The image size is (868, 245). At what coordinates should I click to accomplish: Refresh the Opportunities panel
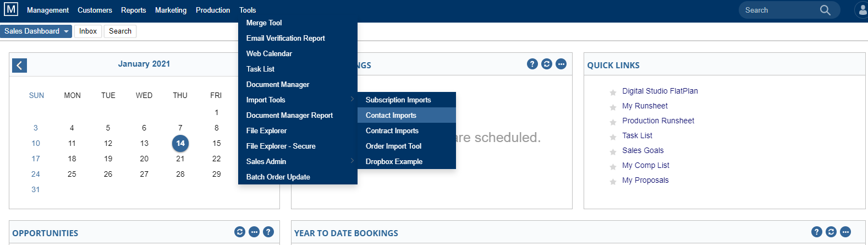point(240,232)
